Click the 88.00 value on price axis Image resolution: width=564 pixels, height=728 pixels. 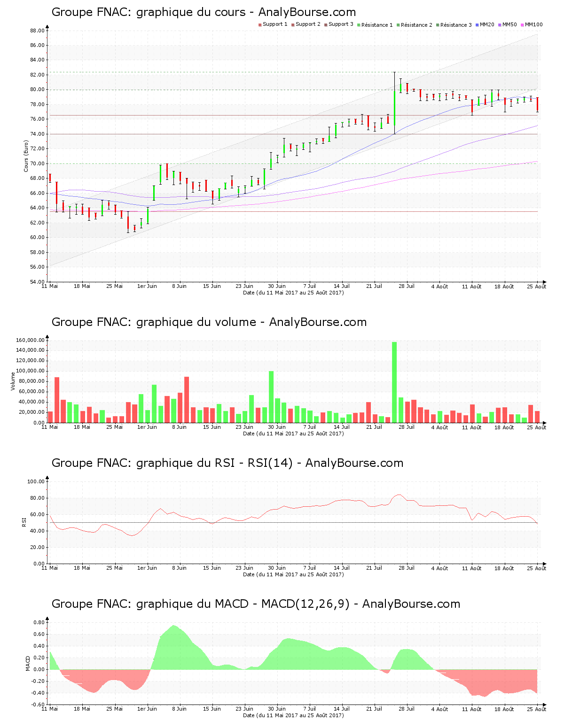click(37, 31)
